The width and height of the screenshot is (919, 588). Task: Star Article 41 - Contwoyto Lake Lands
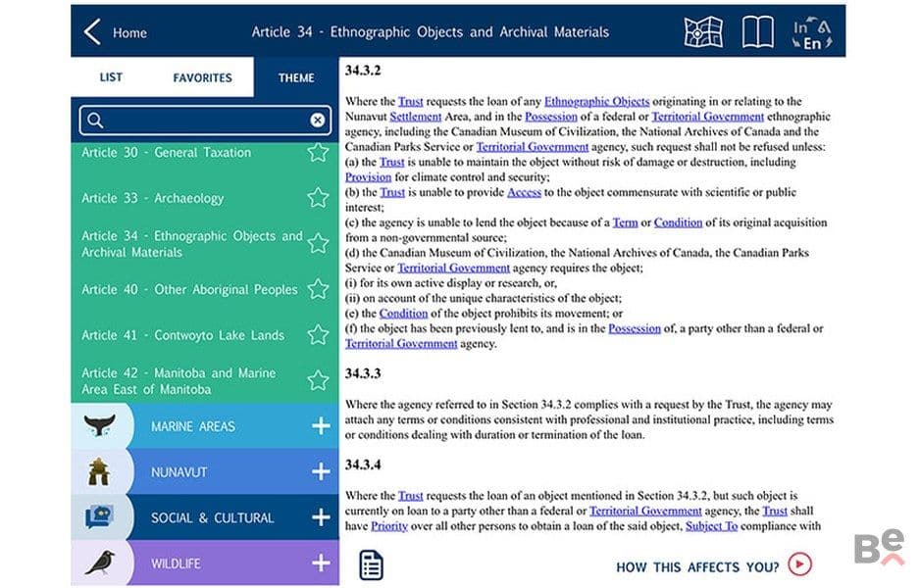318,335
